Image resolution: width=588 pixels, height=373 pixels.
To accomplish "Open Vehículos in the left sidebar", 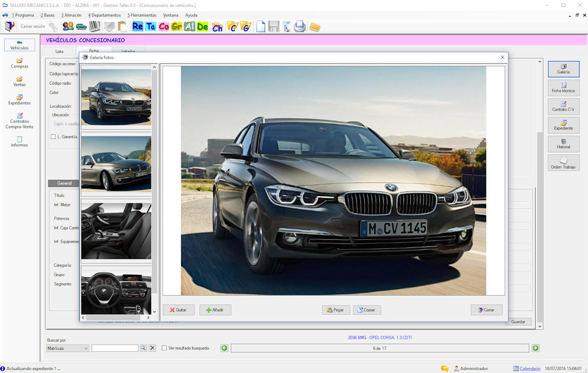I will (20, 45).
